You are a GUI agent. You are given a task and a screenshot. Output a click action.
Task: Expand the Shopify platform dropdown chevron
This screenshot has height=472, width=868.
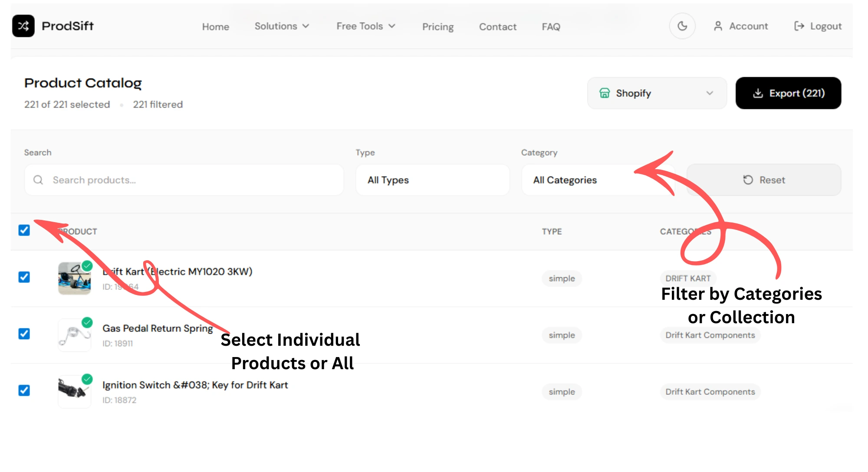[x=710, y=93]
